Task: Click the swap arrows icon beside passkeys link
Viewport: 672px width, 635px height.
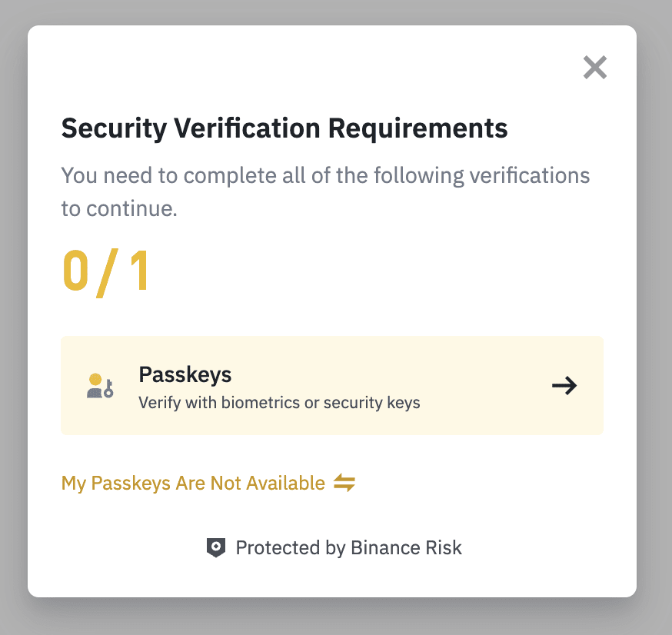Action: (344, 484)
